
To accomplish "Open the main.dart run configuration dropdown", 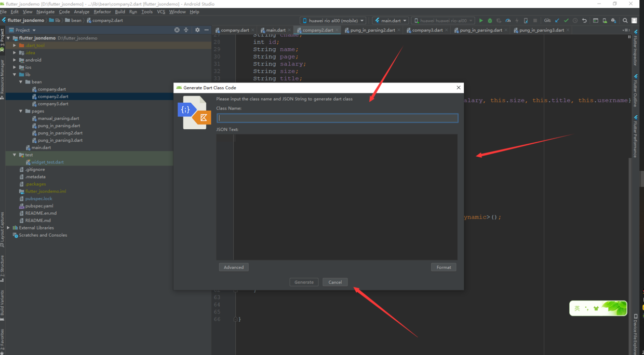I will pyautogui.click(x=390, y=21).
